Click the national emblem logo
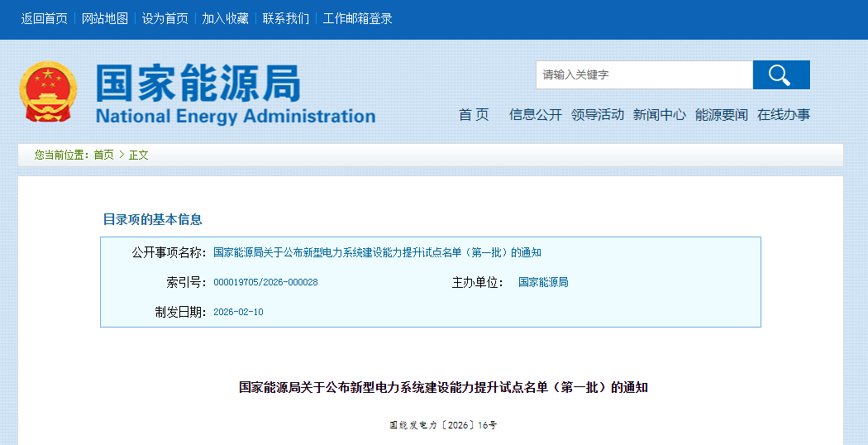 (48, 92)
